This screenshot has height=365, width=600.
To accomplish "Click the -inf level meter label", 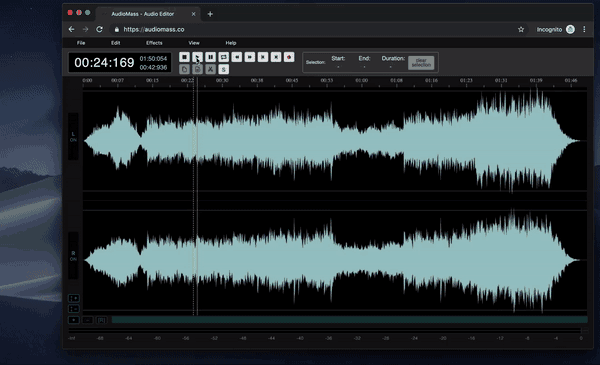I will tap(72, 338).
